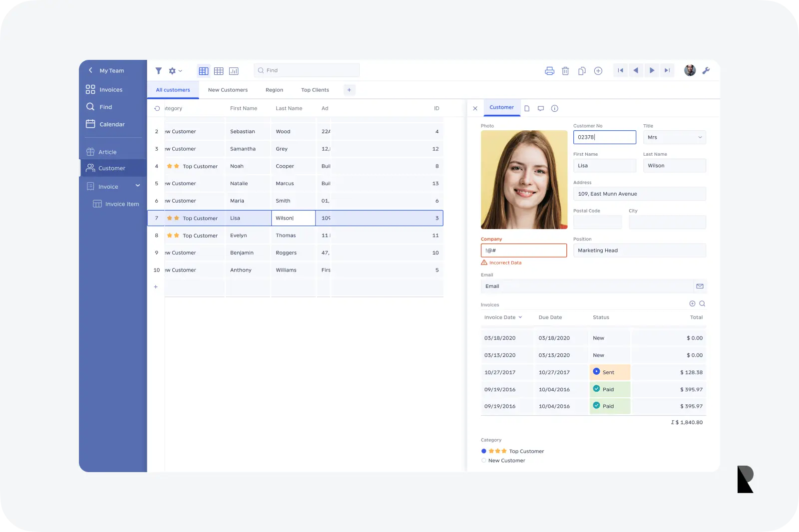Jump to the first record
The width and height of the screenshot is (799, 532).
620,70
